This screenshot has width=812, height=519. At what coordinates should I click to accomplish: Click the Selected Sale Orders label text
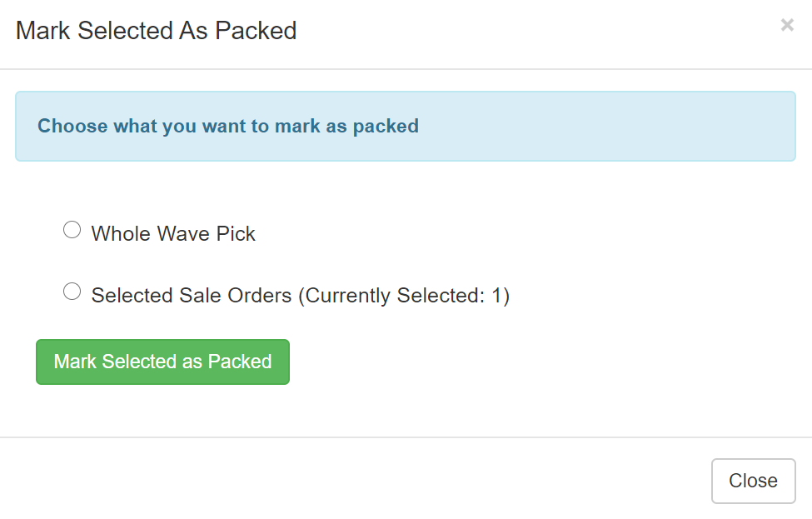(x=301, y=296)
